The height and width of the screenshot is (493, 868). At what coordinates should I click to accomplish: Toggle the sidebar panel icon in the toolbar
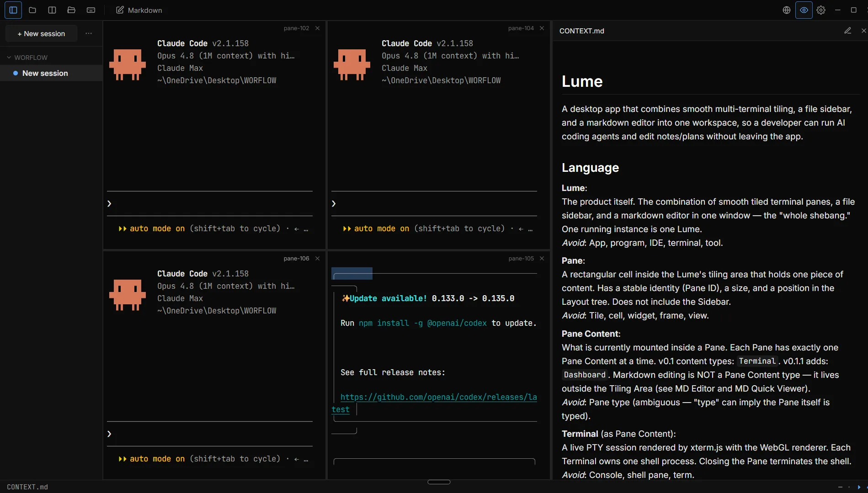13,10
